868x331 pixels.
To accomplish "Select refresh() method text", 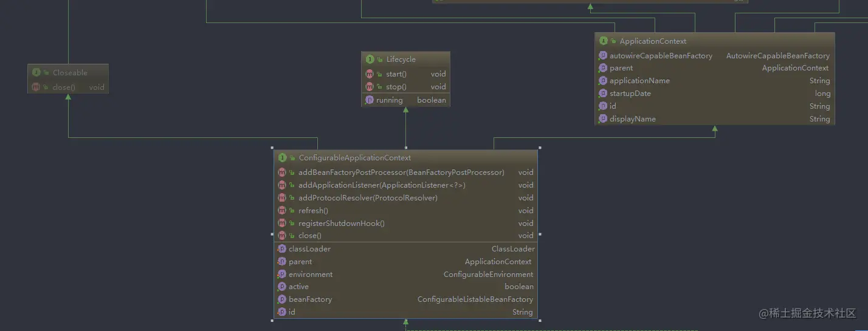I will (313, 211).
